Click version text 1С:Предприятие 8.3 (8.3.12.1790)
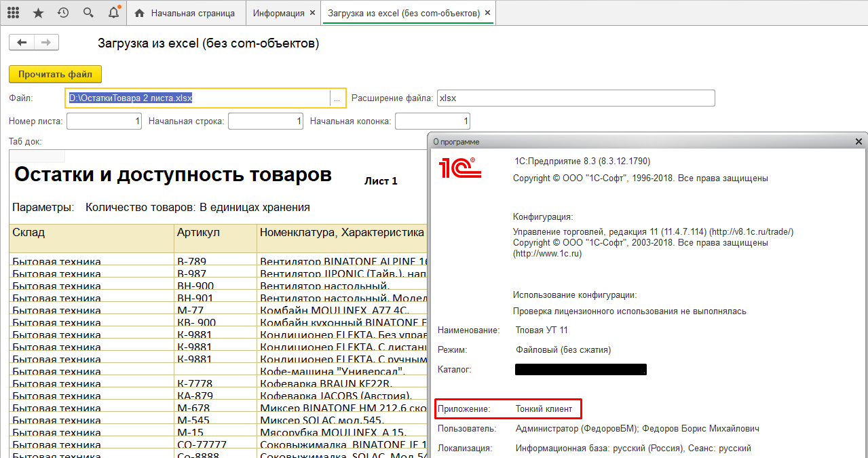868x458 pixels. pyautogui.click(x=582, y=161)
